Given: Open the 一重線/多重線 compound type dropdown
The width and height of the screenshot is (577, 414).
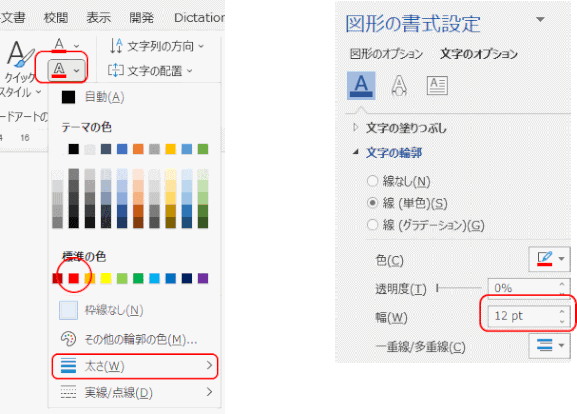Looking at the screenshot, I should [x=549, y=346].
